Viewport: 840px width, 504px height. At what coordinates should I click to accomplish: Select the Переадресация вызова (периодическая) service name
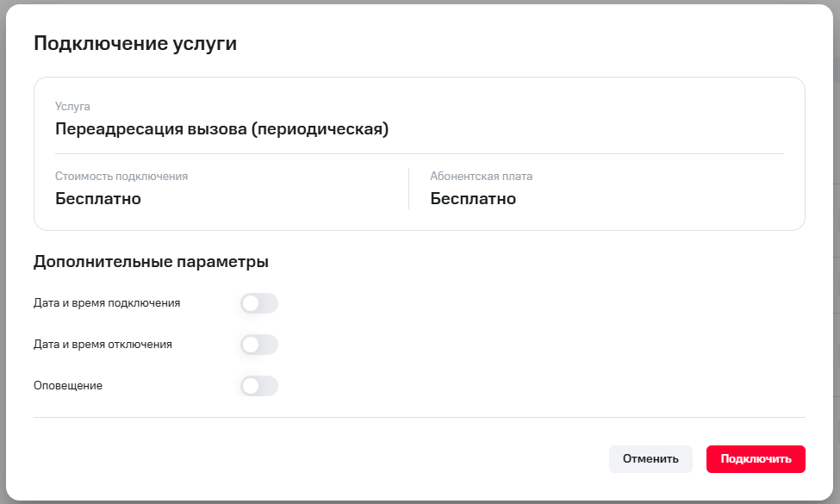coord(222,129)
